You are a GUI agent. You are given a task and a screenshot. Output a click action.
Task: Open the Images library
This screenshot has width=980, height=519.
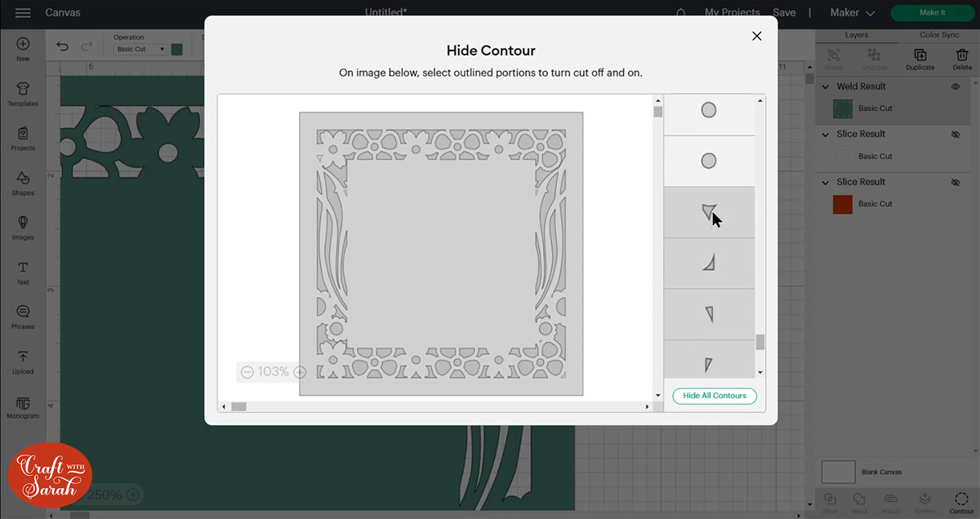23,228
